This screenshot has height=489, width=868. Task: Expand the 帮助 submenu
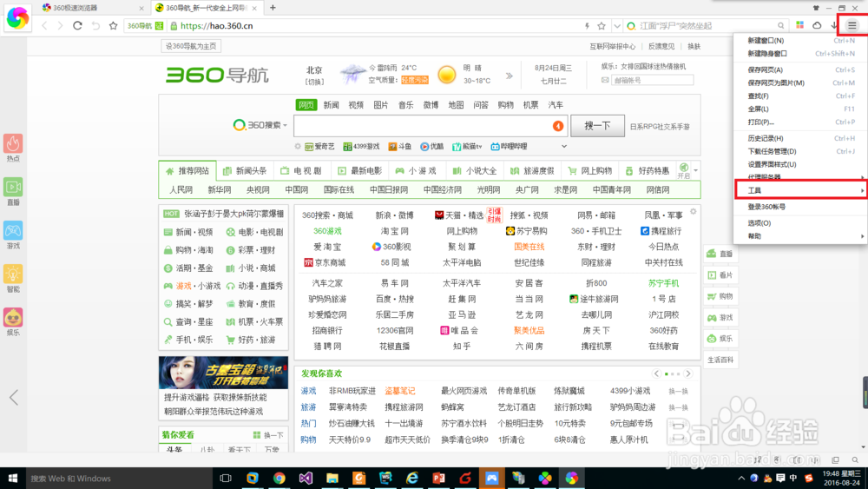click(800, 236)
